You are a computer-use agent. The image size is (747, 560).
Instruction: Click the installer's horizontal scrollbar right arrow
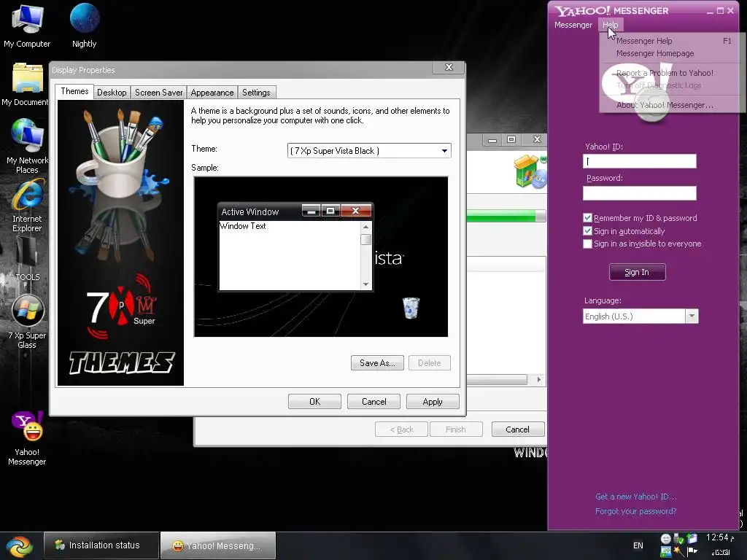(539, 379)
